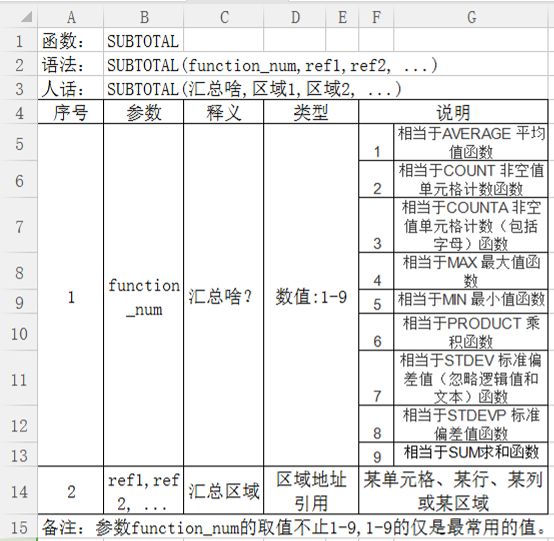Click the 区域地址引用 cell
The width and height of the screenshot is (554, 541).
pyautogui.click(x=311, y=490)
